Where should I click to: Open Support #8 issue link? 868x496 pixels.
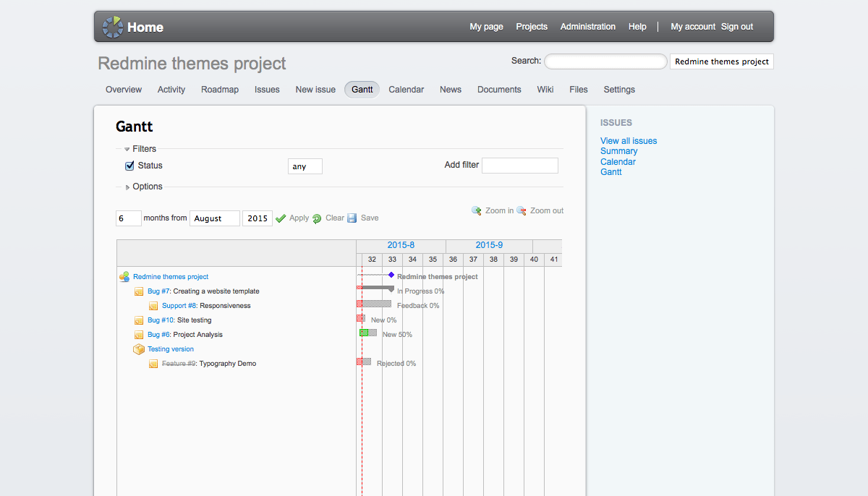tap(179, 306)
